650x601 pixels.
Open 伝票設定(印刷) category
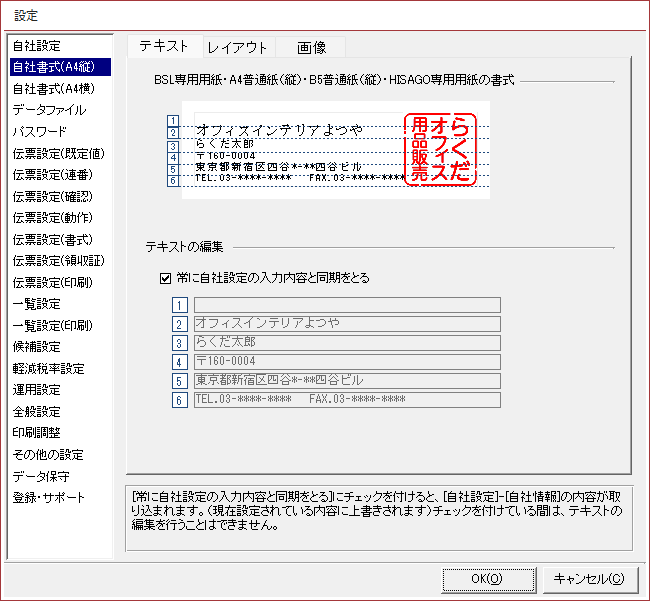[x=53, y=282]
